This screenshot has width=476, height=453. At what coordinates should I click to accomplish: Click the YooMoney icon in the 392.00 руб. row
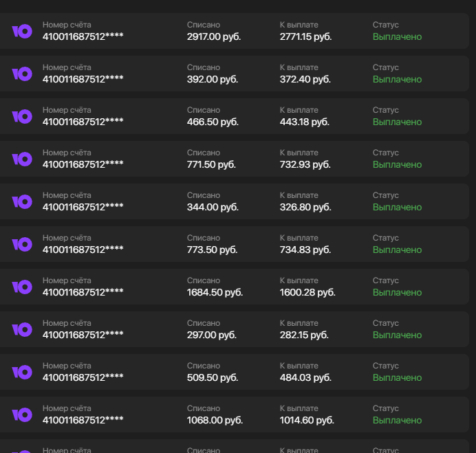click(22, 74)
